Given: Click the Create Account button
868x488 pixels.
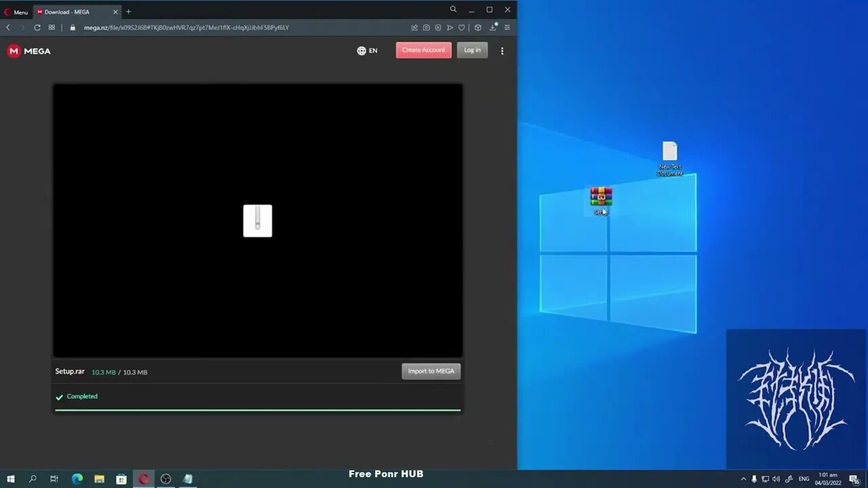Looking at the screenshot, I should click(424, 50).
